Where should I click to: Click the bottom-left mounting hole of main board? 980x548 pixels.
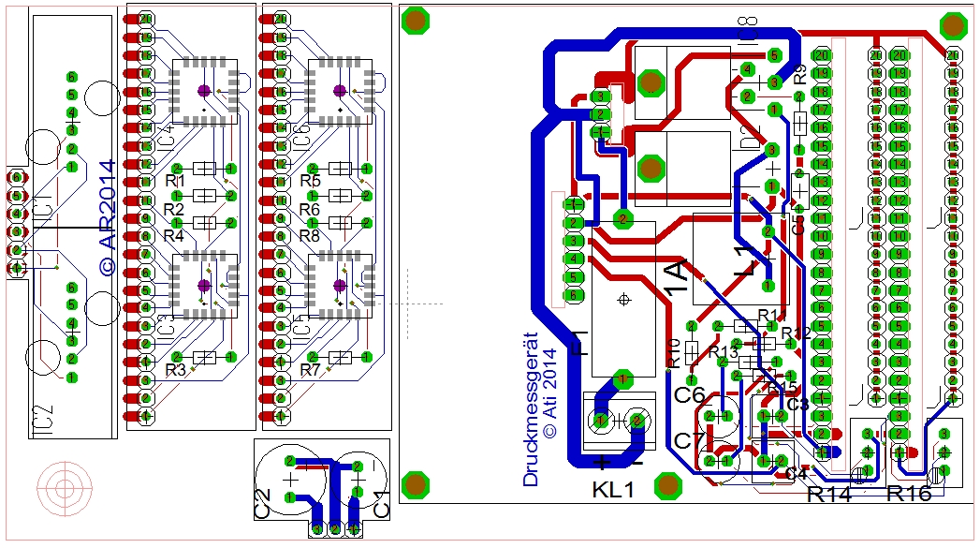(x=414, y=484)
